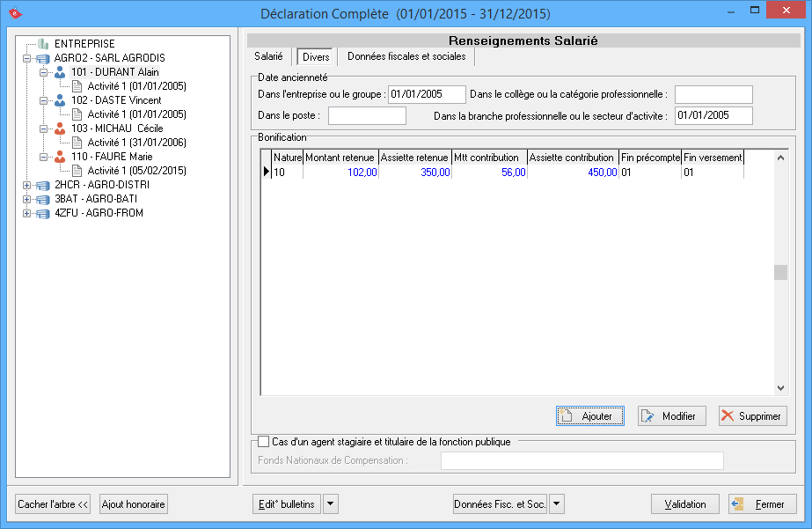Open the Données Fisc. et Soc. dropdown arrow

coord(556,504)
